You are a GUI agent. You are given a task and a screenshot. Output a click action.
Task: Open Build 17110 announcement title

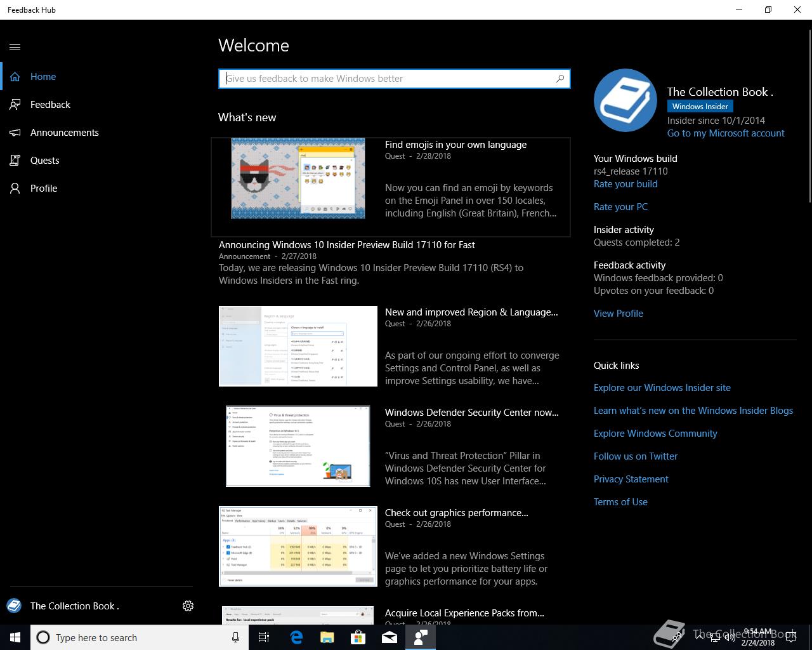coord(347,245)
